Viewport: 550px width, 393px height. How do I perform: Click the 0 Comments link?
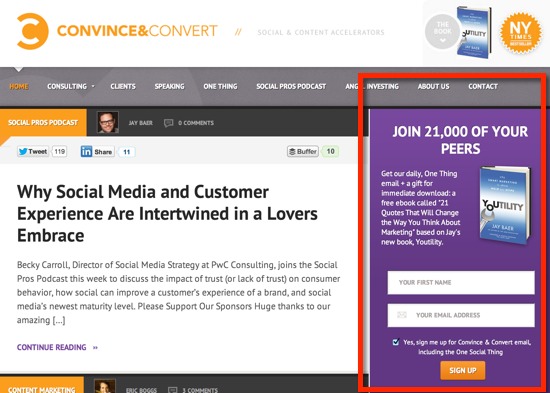point(196,123)
